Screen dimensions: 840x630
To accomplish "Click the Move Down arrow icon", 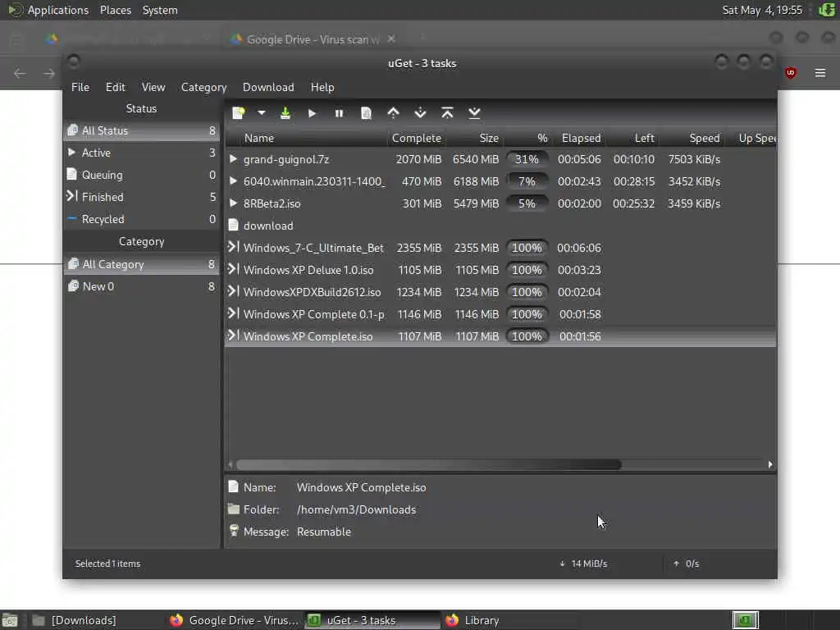I will coord(421,112).
